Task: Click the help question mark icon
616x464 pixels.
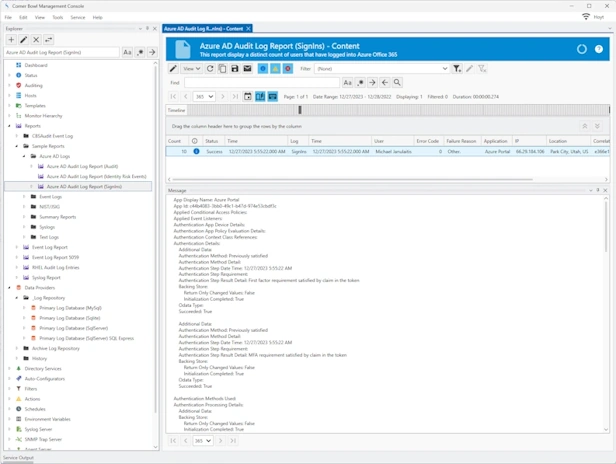Action: [x=598, y=49]
